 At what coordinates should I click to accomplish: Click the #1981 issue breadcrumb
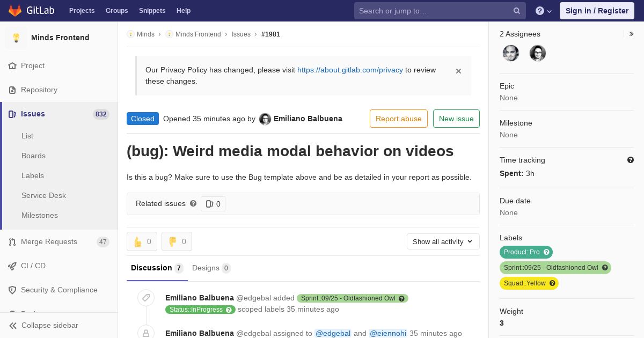270,34
